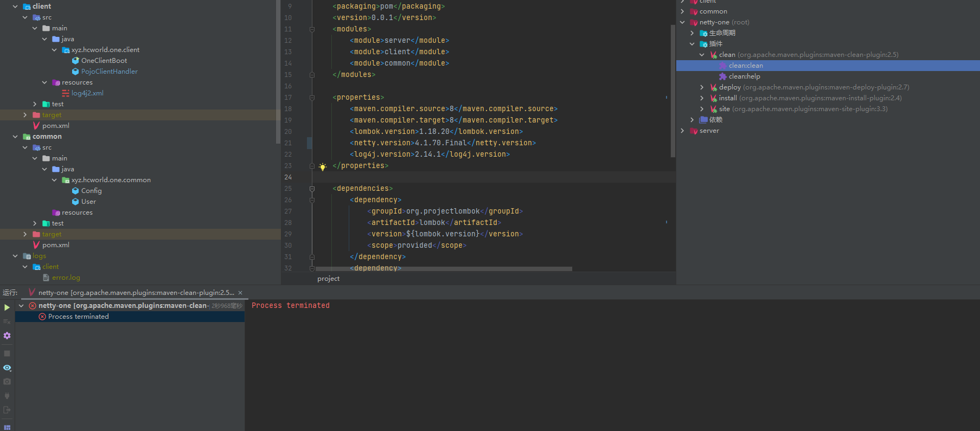Fold the properties block at line 17
This screenshot has width=980, height=431.
(312, 98)
